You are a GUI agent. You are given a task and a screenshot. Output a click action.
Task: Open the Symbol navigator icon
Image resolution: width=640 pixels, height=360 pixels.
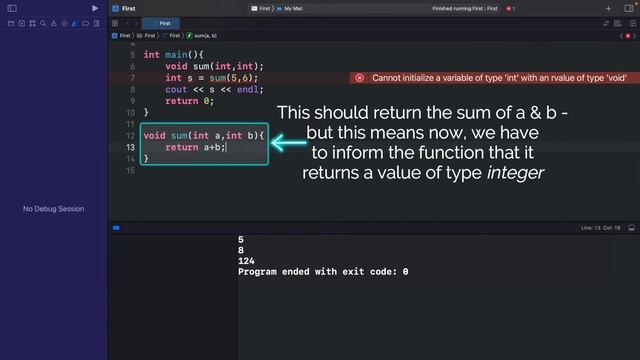pyautogui.click(x=32, y=24)
